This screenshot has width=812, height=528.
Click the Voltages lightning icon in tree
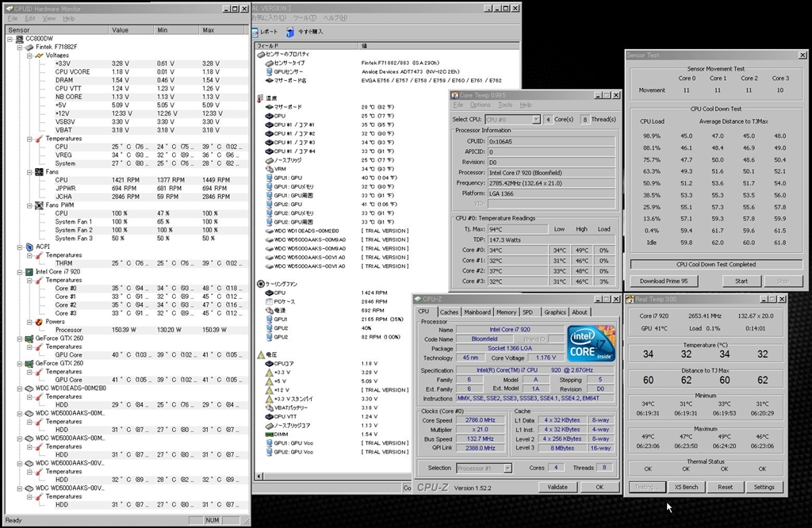(38, 55)
